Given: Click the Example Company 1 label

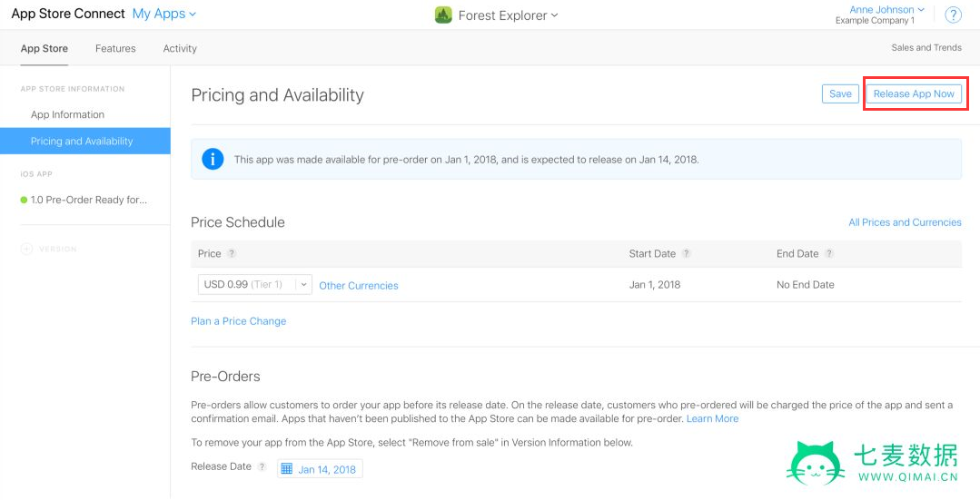Looking at the screenshot, I should tap(875, 21).
